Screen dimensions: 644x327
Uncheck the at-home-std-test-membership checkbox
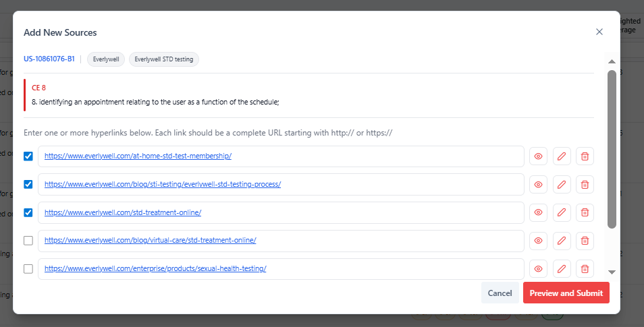click(28, 156)
